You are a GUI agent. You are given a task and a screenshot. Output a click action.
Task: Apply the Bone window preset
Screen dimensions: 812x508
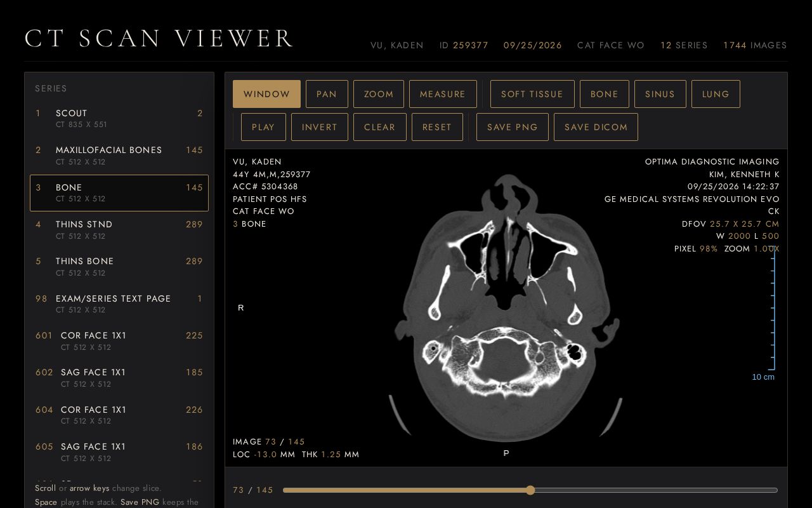pos(605,94)
